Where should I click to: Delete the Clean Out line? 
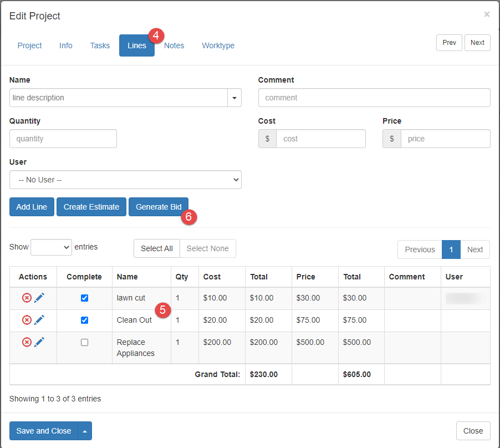tap(27, 320)
